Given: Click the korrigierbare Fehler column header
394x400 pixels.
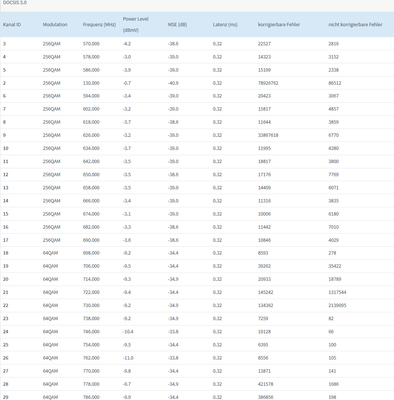Looking at the screenshot, I should tap(279, 25).
